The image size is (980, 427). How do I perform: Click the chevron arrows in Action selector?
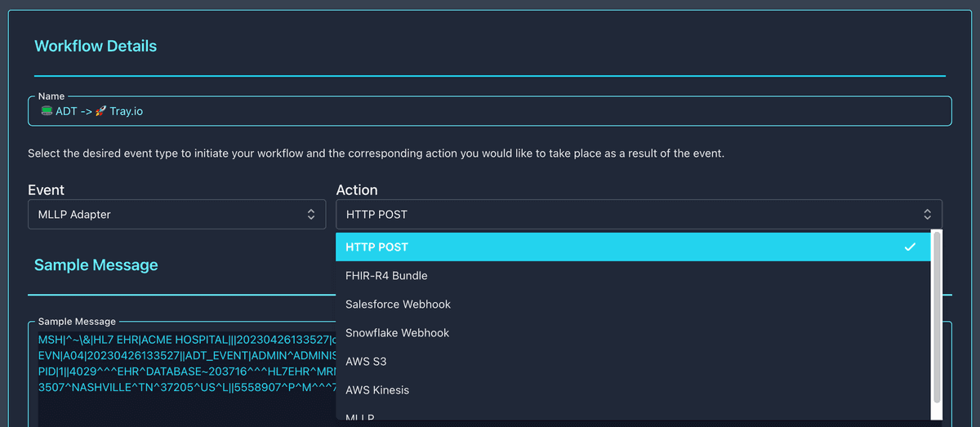(928, 214)
